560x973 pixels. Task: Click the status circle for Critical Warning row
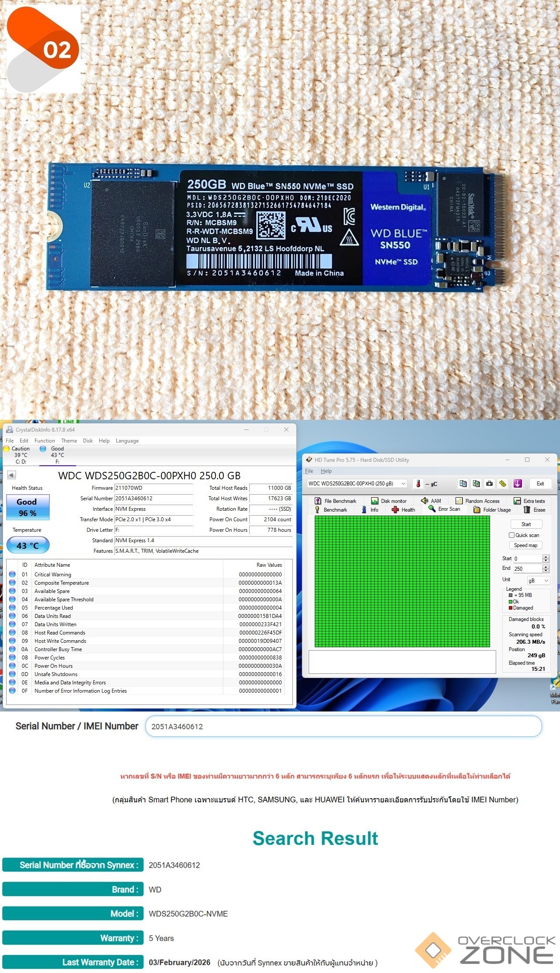click(x=12, y=575)
